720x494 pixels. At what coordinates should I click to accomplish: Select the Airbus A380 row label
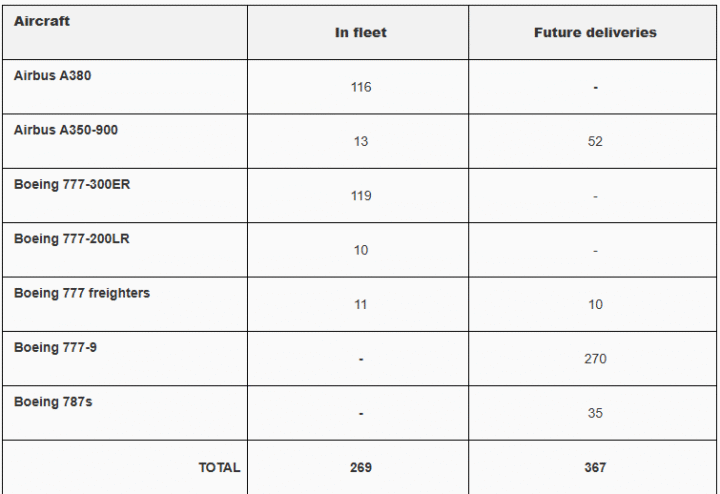pyautogui.click(x=52, y=76)
